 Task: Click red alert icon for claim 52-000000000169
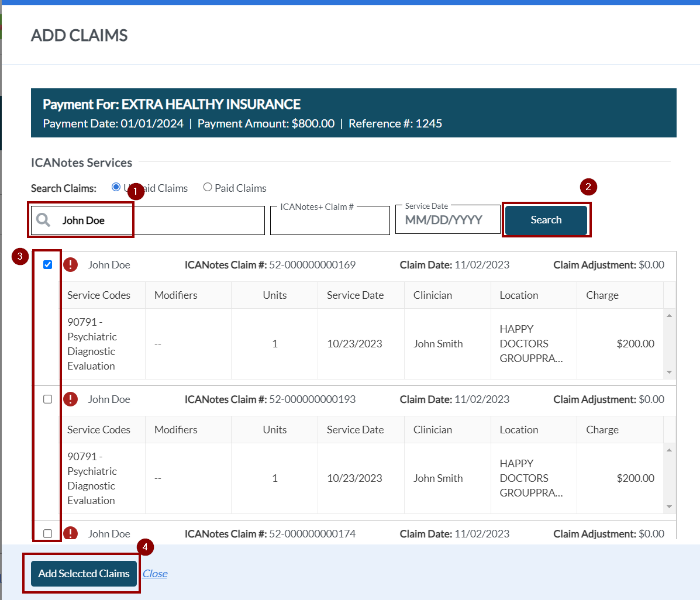[70, 265]
